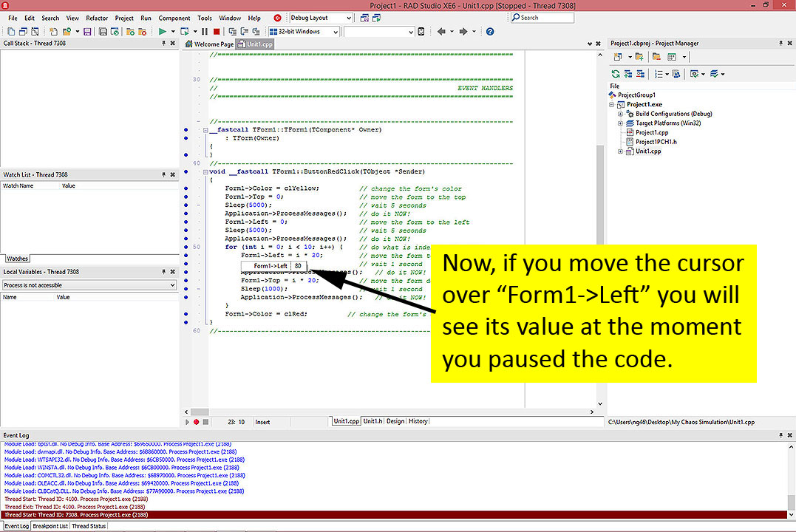This screenshot has width=796, height=532.
Task: Open the 32-bit Windows platform dropdown
Action: tap(336, 32)
